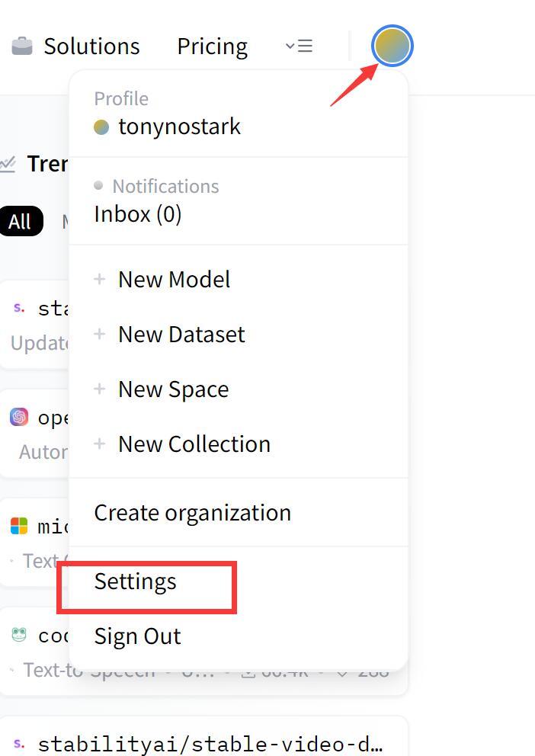
Task: Click the profile avatar circle in header
Action: 392,46
